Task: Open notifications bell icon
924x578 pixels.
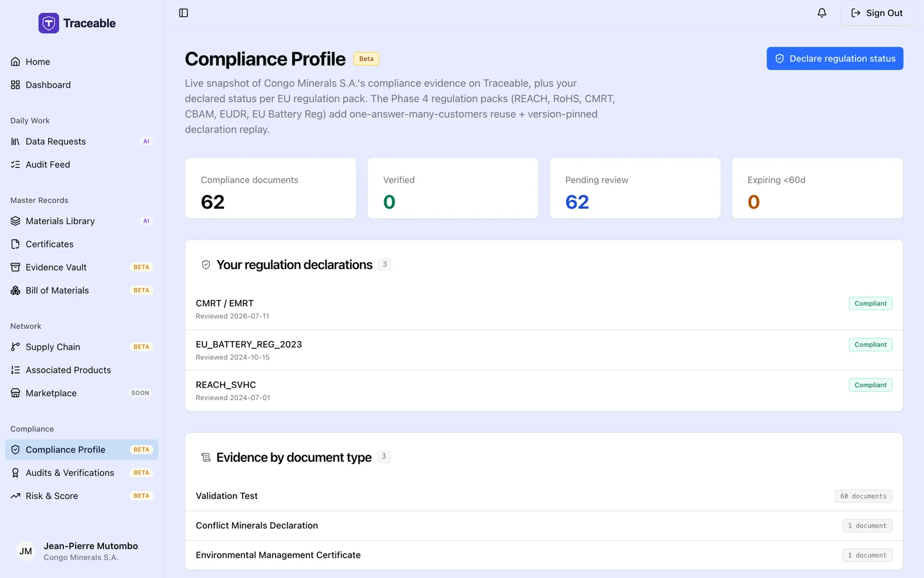Action: click(x=822, y=13)
